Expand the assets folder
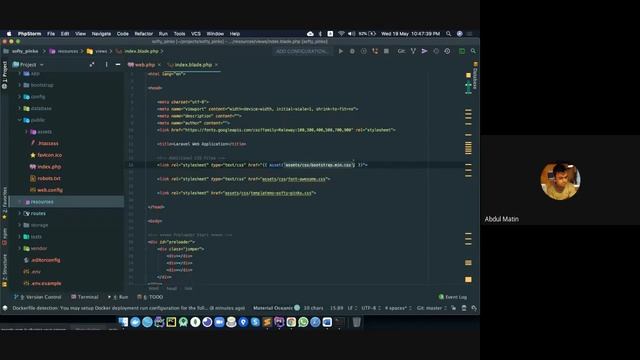This screenshot has width=640, height=360. click(27, 132)
